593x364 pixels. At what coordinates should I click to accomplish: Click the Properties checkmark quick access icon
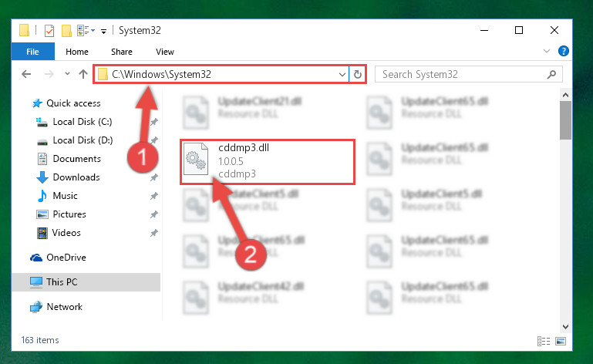(x=49, y=31)
